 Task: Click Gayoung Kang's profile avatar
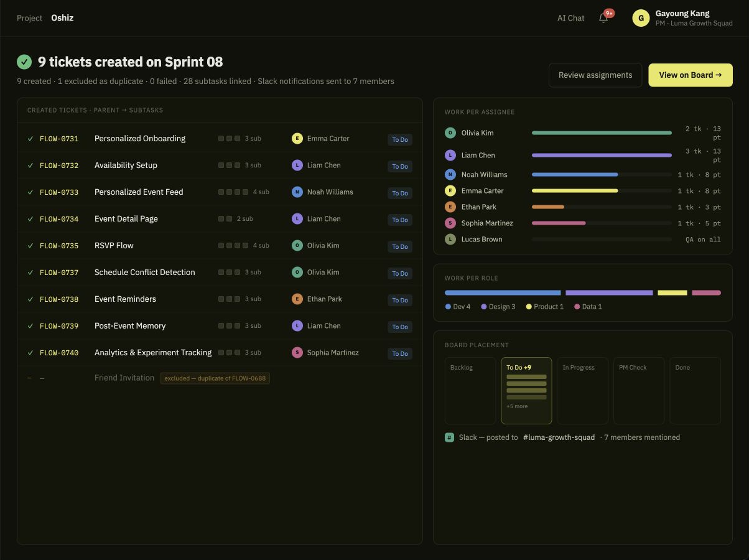click(641, 18)
